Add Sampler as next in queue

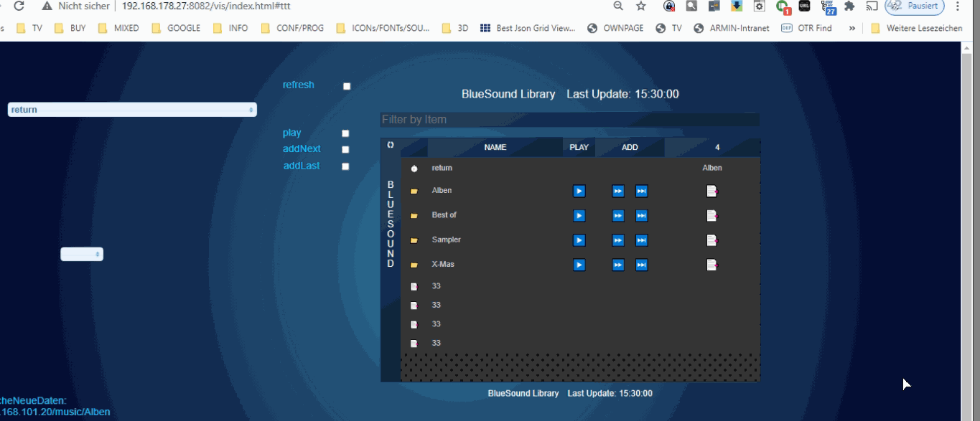click(x=618, y=240)
